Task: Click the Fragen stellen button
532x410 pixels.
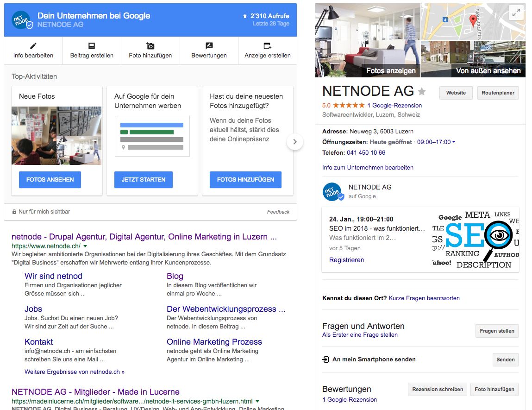Action: click(x=497, y=331)
